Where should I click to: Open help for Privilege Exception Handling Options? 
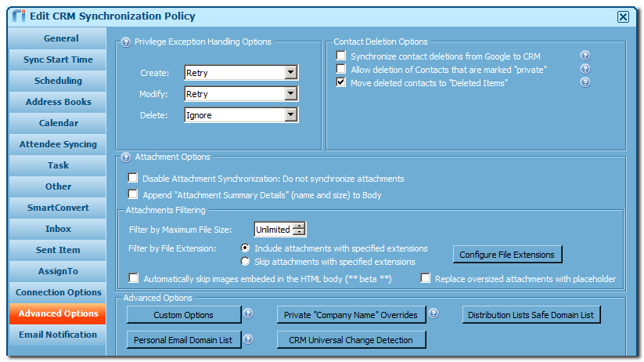(x=126, y=42)
